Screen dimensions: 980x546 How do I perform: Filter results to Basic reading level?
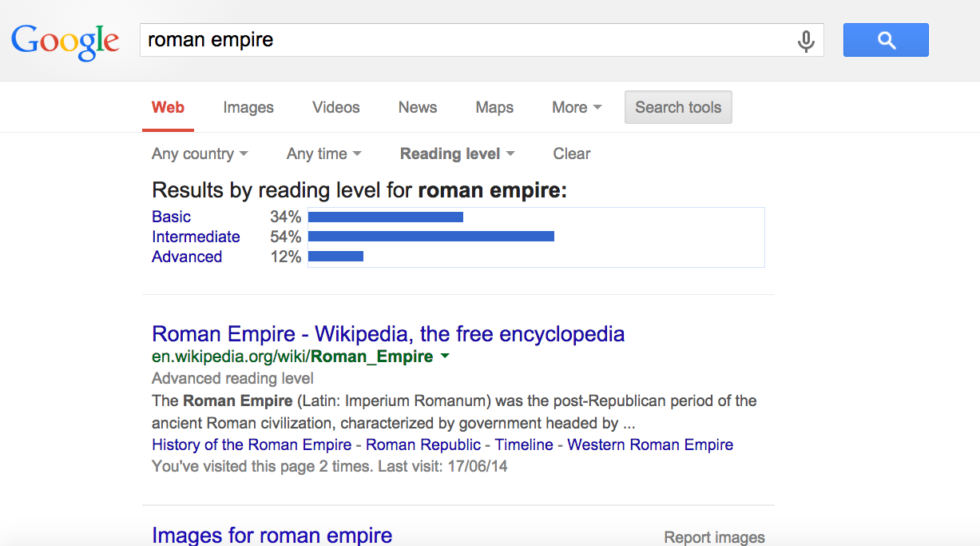172,217
